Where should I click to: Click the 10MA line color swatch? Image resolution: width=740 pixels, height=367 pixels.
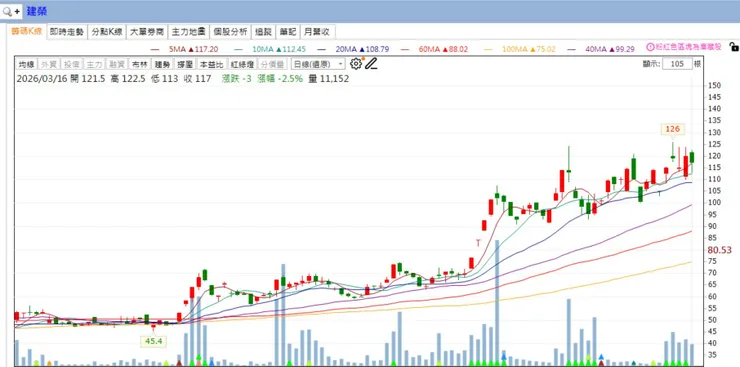tap(238, 49)
